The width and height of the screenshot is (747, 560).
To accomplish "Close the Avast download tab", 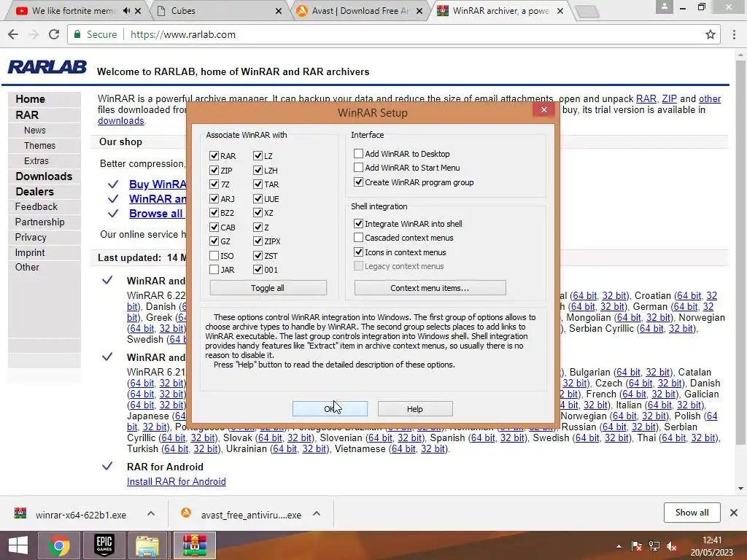I will pyautogui.click(x=419, y=11).
